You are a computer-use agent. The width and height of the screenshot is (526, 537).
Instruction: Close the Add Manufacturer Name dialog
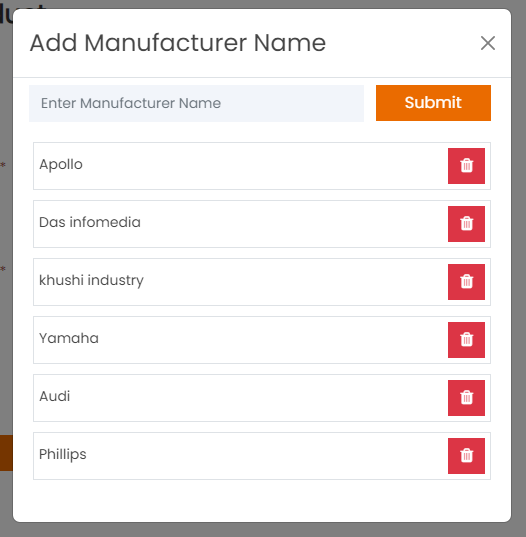click(x=488, y=43)
